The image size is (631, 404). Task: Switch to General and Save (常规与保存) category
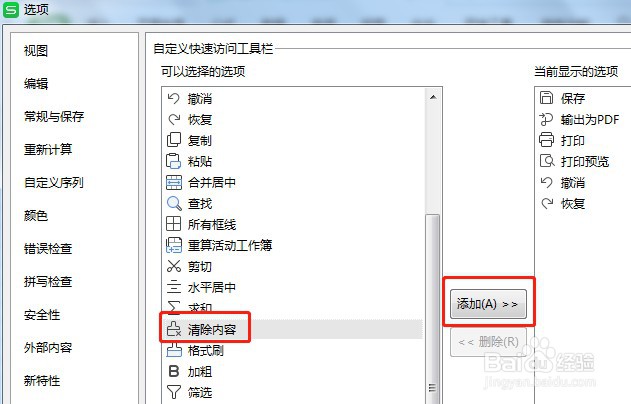[x=54, y=117]
